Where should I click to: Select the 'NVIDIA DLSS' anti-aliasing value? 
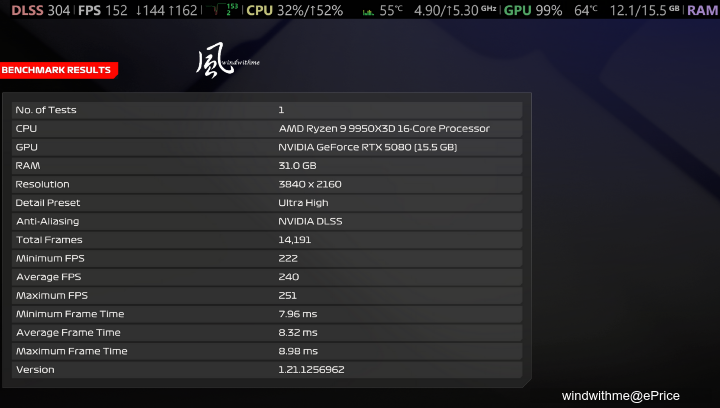[x=310, y=221]
